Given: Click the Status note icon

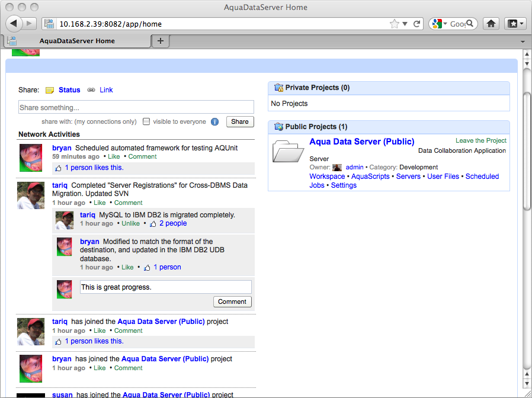Looking at the screenshot, I should tap(50, 90).
